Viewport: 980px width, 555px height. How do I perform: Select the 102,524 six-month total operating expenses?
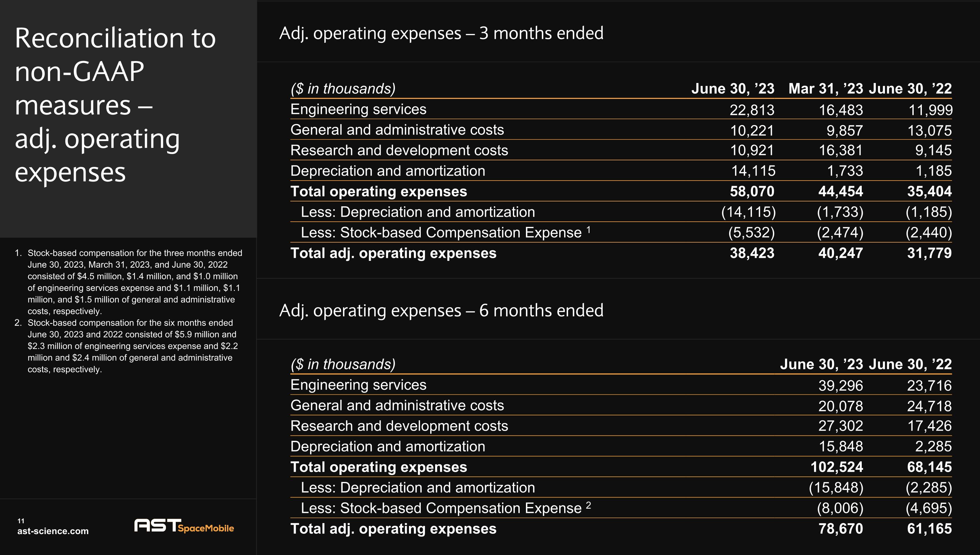836,467
